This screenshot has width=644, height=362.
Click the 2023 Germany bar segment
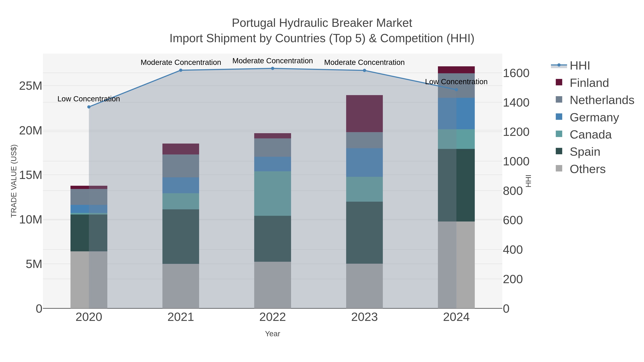[365, 163]
